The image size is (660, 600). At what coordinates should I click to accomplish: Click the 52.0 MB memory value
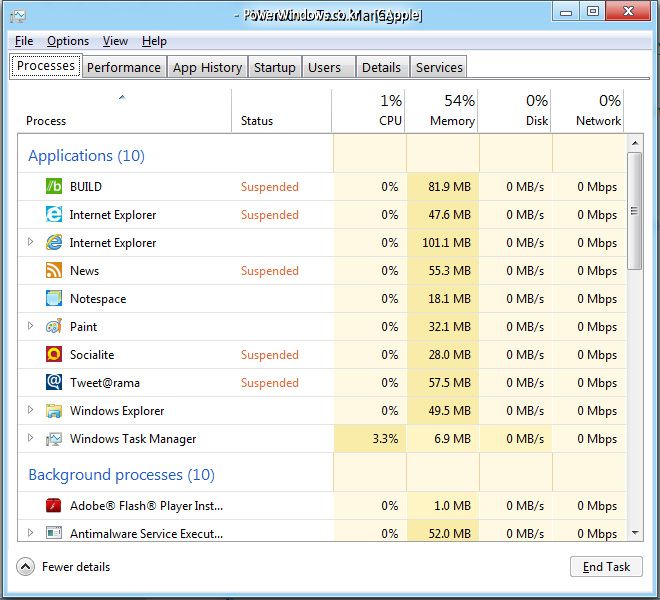[449, 534]
